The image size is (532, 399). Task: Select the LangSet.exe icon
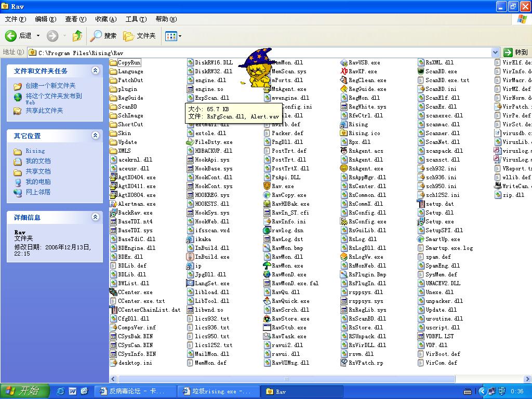(190, 283)
